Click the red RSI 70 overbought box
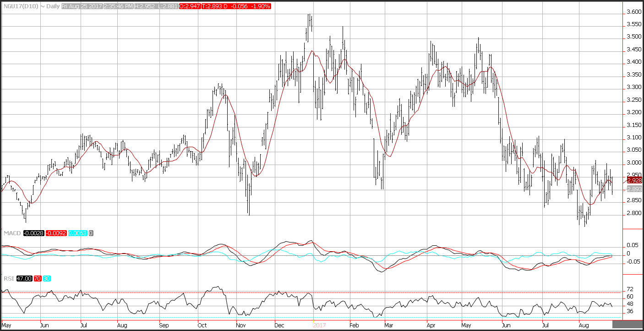 point(38,278)
